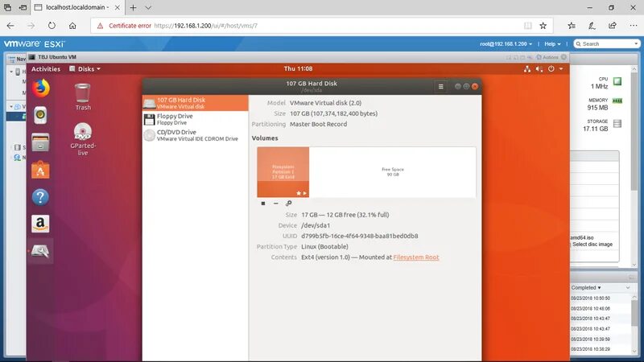Click the Ubuntu power icon

pyautogui.click(x=551, y=69)
